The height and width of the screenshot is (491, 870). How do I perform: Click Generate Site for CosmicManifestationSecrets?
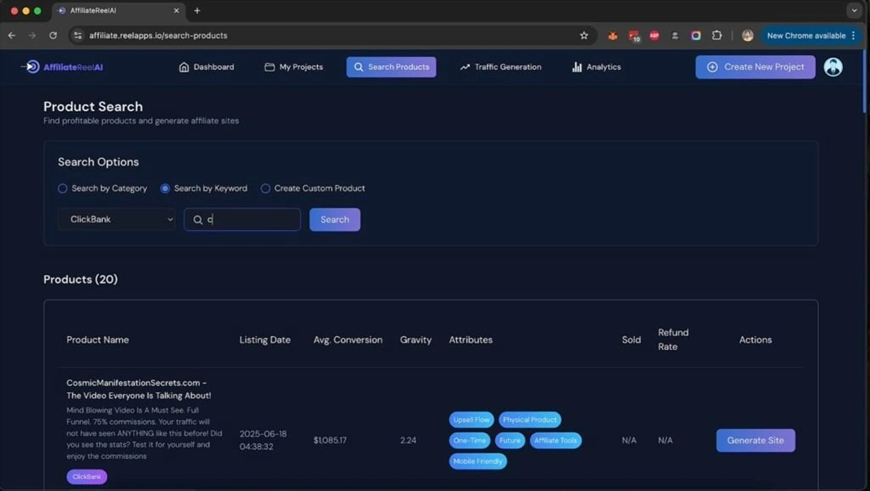pos(755,441)
